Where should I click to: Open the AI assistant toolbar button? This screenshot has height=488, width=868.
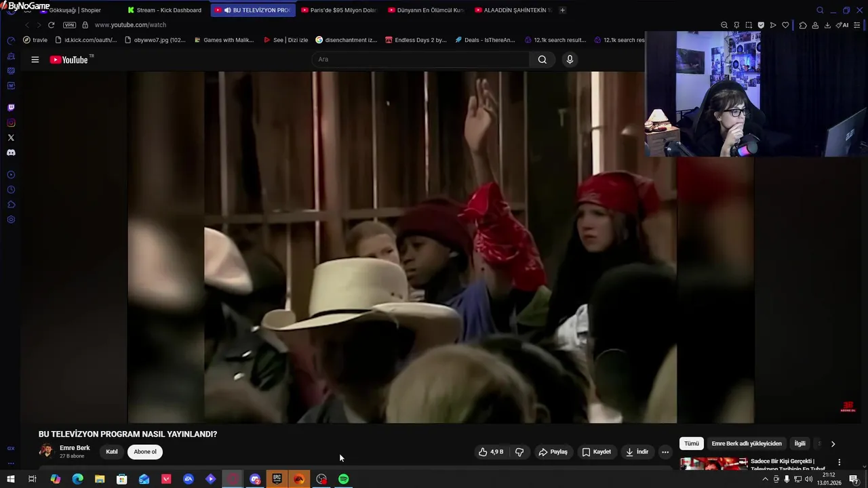(x=842, y=25)
